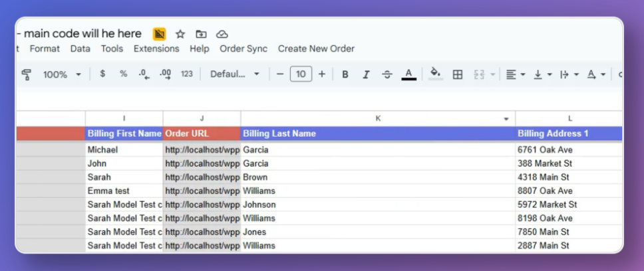Click the paint format roller icon
The height and width of the screenshot is (271, 644).
pyautogui.click(x=27, y=74)
